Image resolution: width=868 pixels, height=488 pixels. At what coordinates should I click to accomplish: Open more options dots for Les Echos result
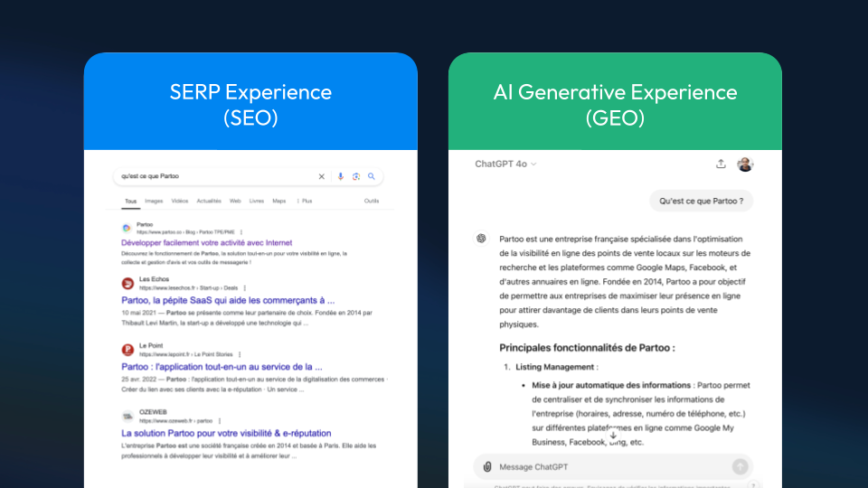[245, 288]
